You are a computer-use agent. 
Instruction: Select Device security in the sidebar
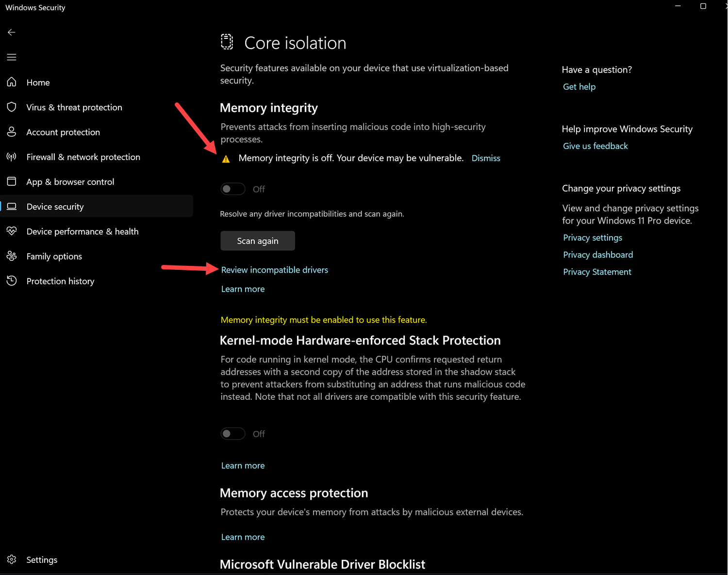tap(55, 207)
